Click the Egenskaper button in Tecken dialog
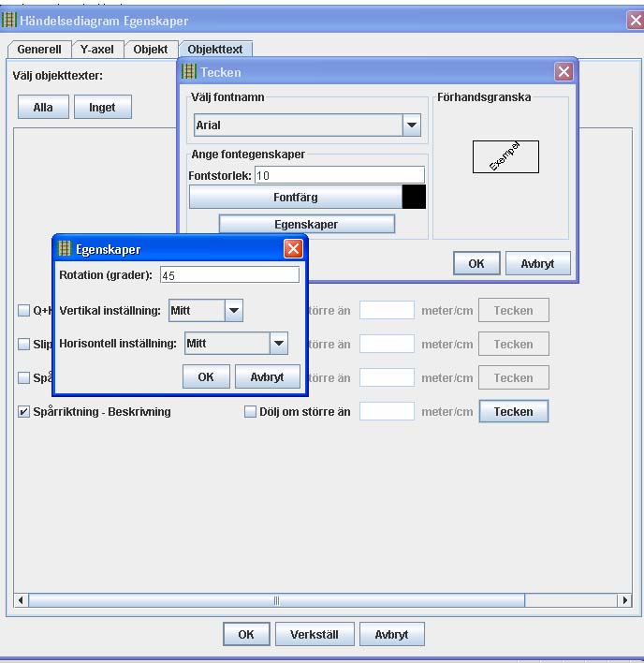Viewport: 644px width, 663px height. 307,224
